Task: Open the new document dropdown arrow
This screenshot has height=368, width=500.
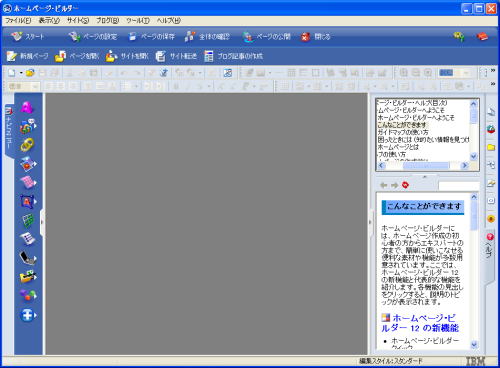Action: click(x=21, y=73)
